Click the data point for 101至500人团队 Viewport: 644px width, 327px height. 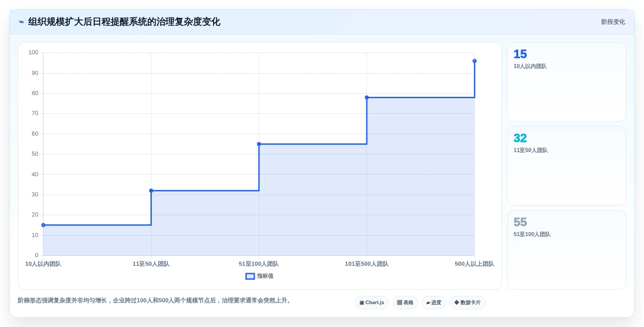pos(367,98)
